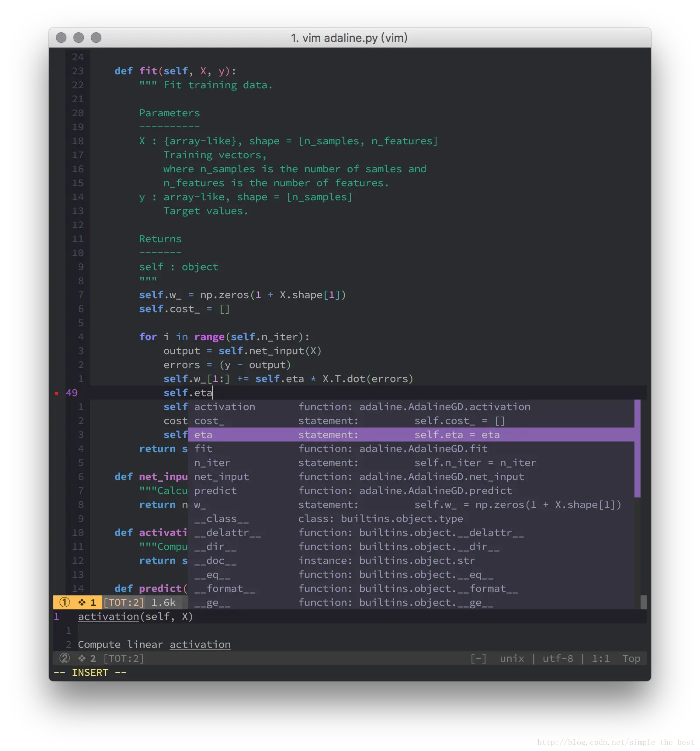Zoom the vim terminal window

point(96,38)
